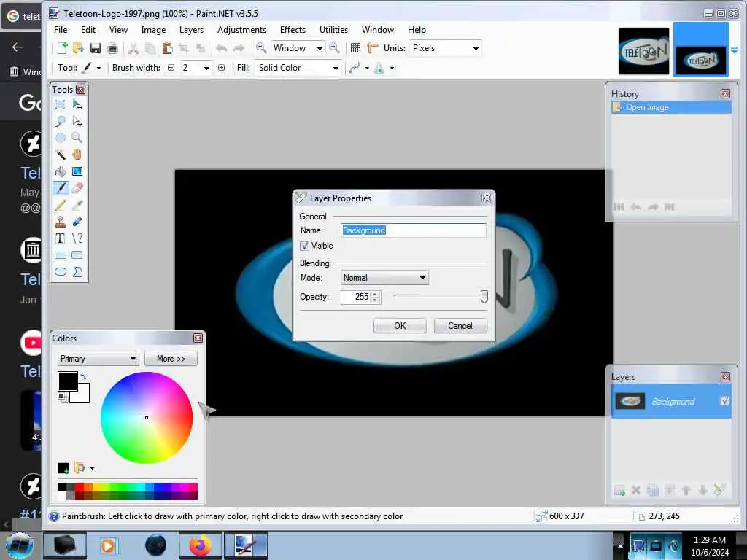
Task: Toggle Background layer visibility checkbox in Layers panel
Action: pyautogui.click(x=724, y=401)
